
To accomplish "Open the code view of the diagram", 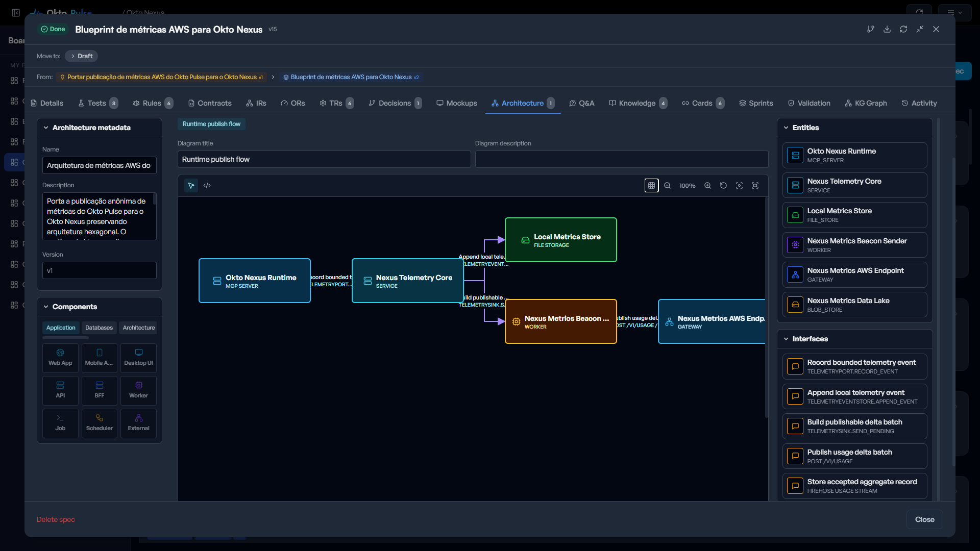I will click(207, 186).
